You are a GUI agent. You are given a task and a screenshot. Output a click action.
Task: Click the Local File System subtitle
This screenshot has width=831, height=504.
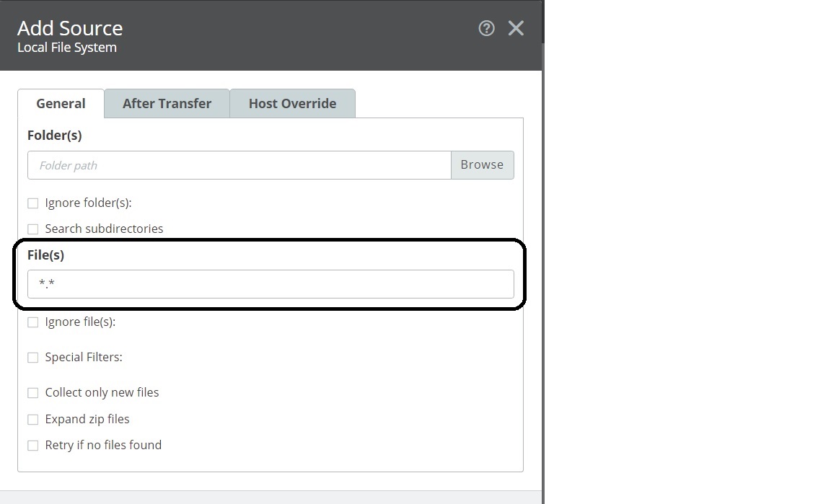[67, 47]
